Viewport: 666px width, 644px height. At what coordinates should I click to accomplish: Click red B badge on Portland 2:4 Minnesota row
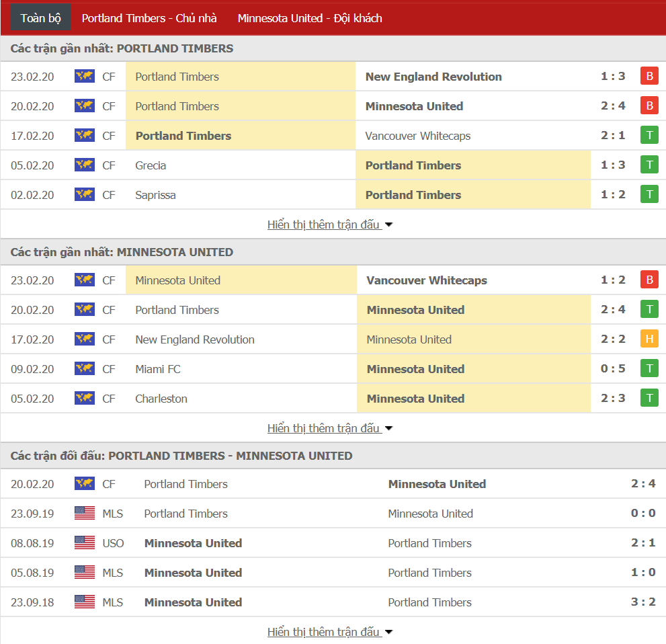[649, 106]
